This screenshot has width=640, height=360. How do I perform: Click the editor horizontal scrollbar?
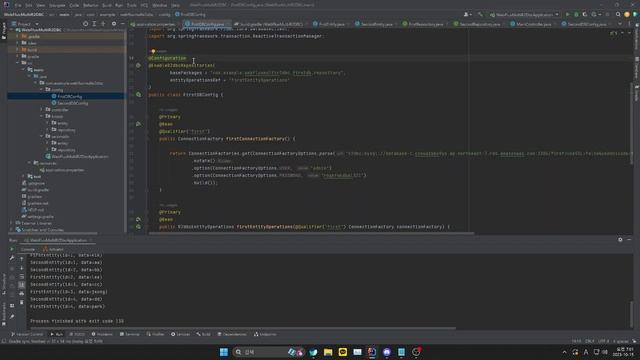pos(311,233)
